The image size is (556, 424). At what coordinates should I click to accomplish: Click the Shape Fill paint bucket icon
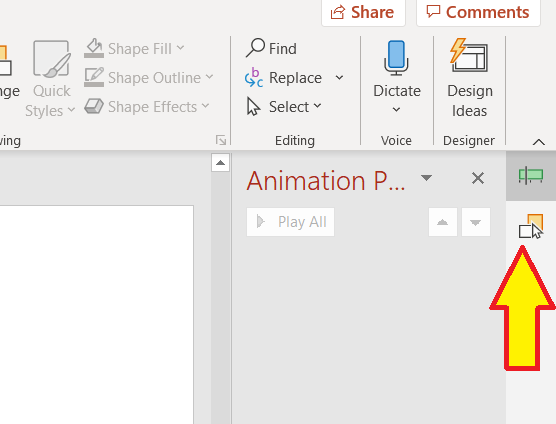(x=94, y=48)
